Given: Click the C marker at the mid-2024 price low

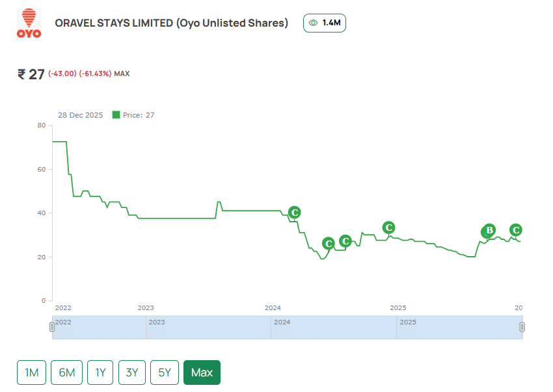Looking at the screenshot, I should (329, 244).
